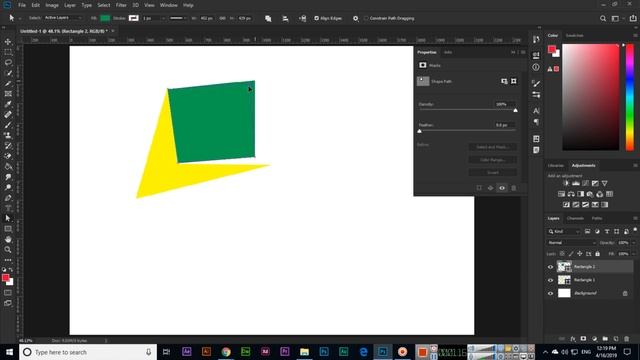This screenshot has width=640, height=360.
Task: Switch to the Libraries tab
Action: click(556, 165)
